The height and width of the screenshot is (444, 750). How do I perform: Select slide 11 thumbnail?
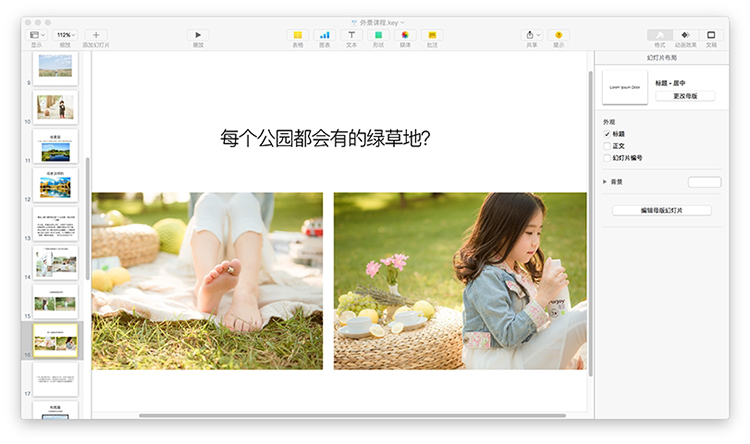(x=55, y=146)
